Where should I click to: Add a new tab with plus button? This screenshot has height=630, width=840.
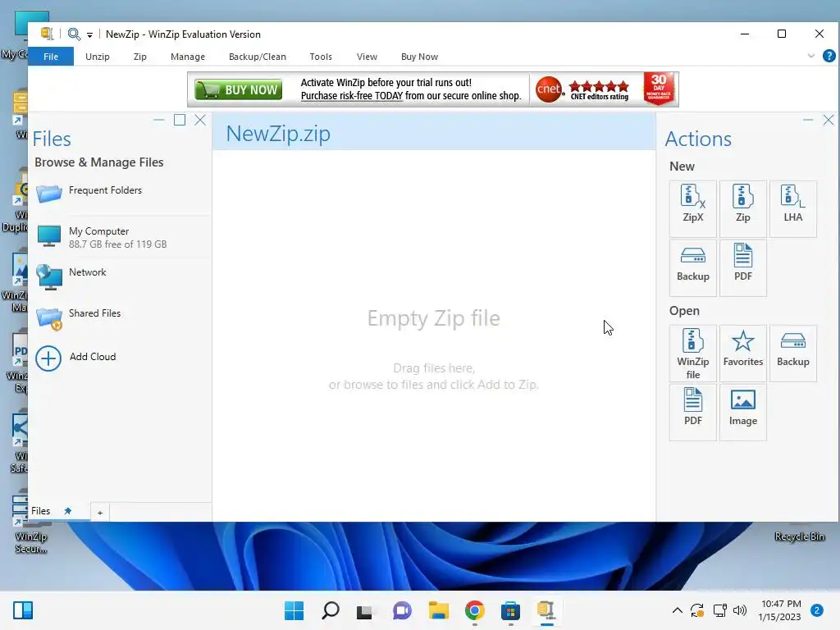pos(100,513)
